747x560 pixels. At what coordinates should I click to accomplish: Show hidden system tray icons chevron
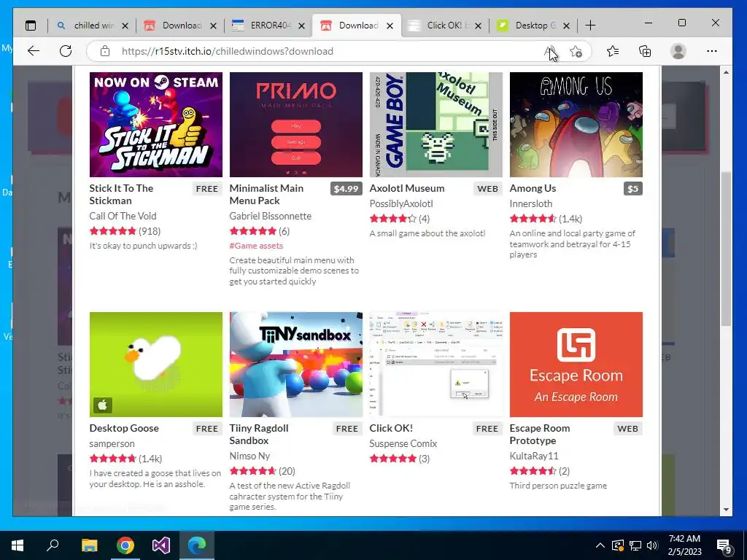(x=600, y=545)
